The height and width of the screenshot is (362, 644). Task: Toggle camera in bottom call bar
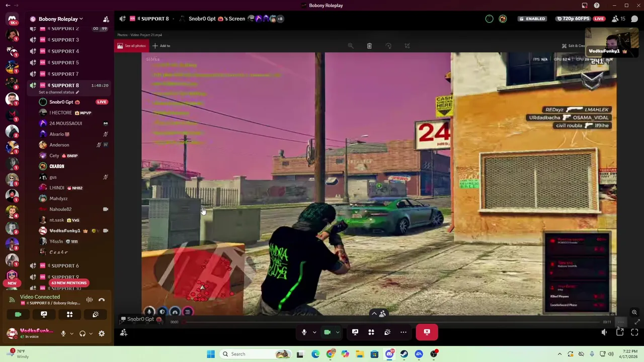(327, 332)
